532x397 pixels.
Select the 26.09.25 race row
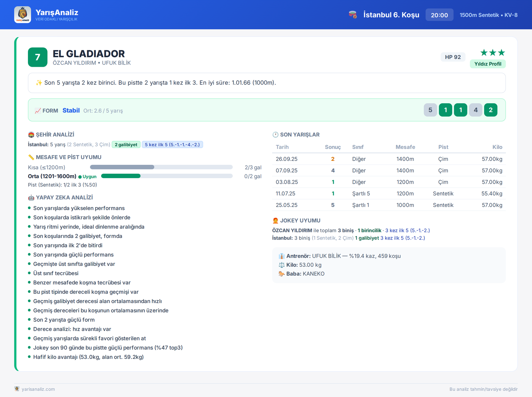[389, 159]
